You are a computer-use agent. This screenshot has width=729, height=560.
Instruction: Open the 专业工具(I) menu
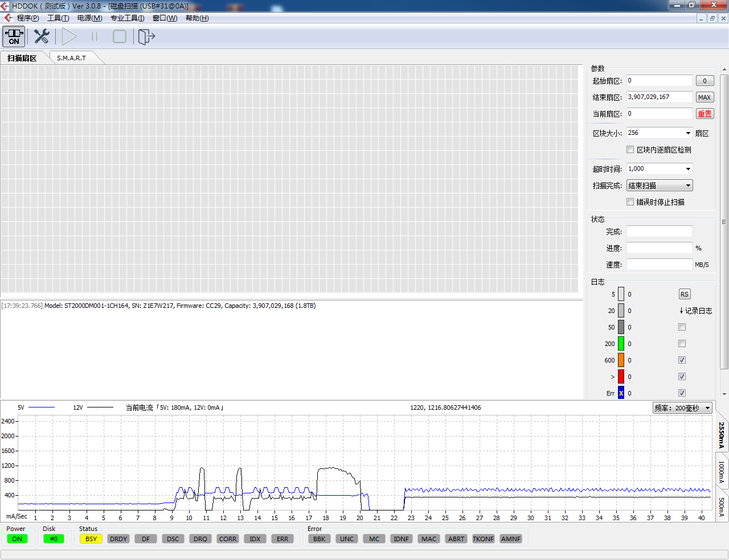tap(127, 18)
